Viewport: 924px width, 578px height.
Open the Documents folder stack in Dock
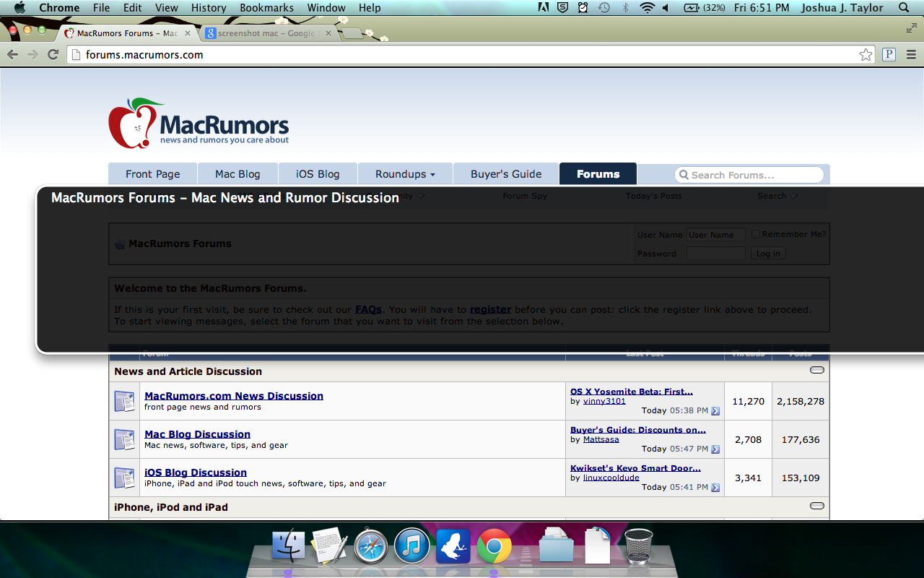[557, 545]
